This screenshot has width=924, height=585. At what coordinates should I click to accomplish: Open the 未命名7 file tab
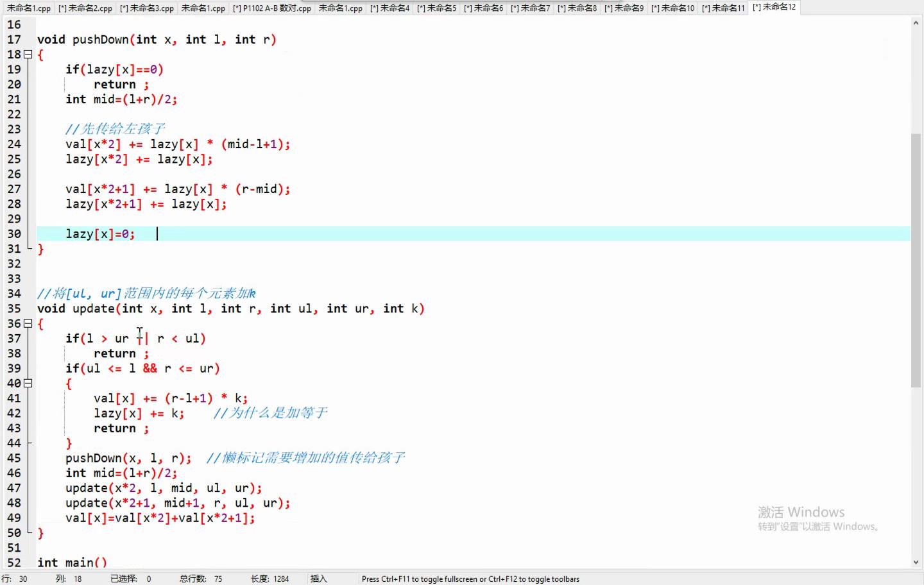tap(530, 8)
